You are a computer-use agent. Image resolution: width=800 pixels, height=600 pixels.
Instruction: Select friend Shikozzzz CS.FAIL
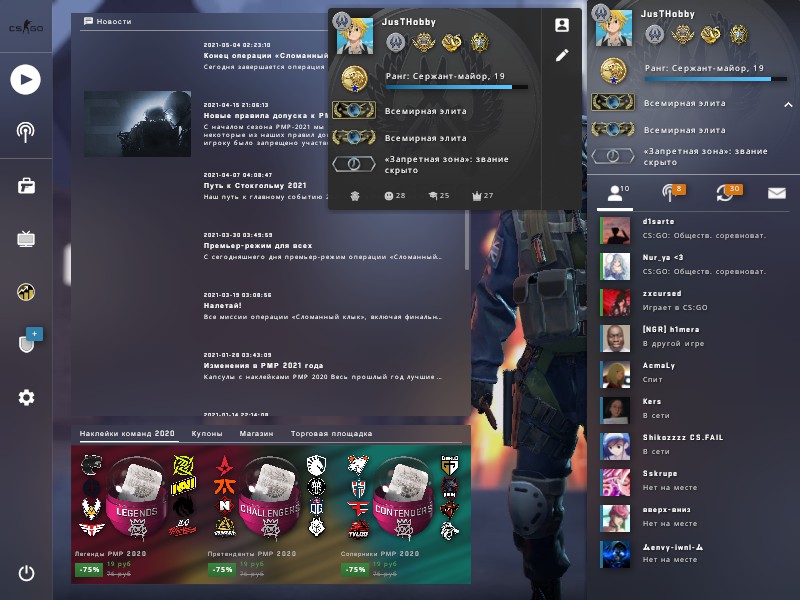(694, 444)
